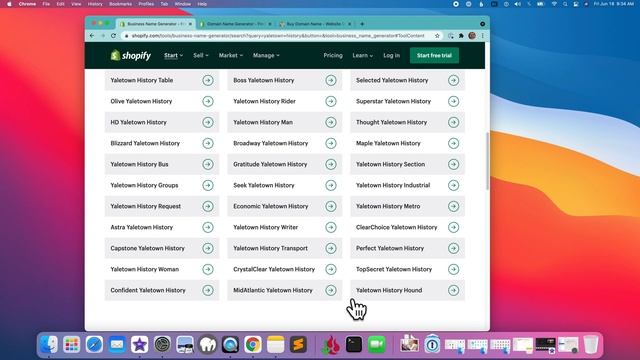Click arrow icon beside Yaletown History Hound
Screen dimensions: 640x360
[x=453, y=291]
